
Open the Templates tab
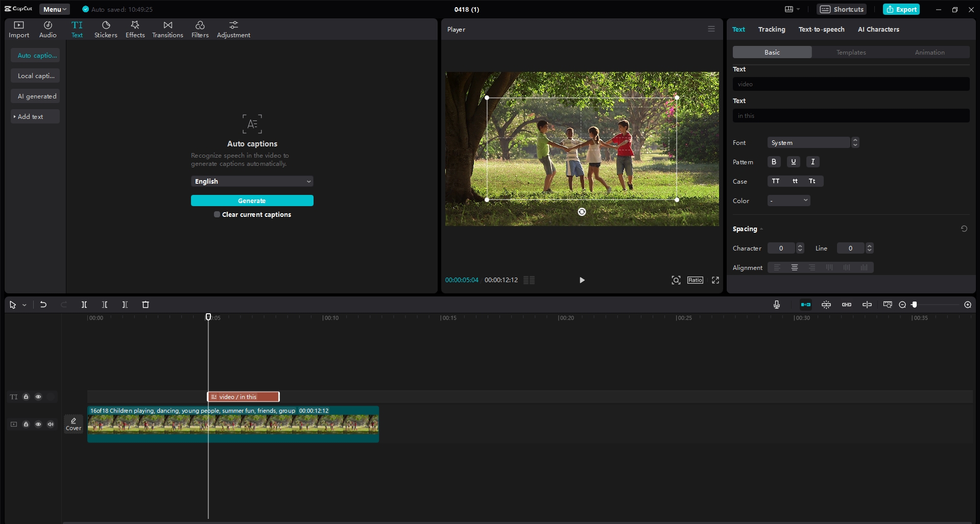851,52
